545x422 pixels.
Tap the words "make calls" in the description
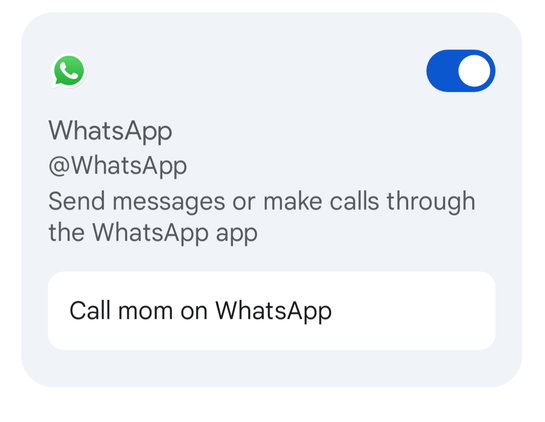[321, 201]
